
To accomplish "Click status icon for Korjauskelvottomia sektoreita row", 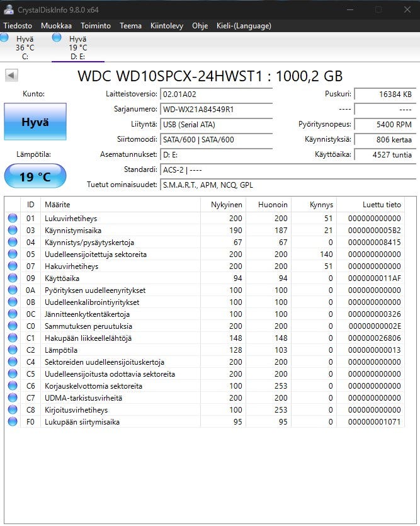I will 13,386.
